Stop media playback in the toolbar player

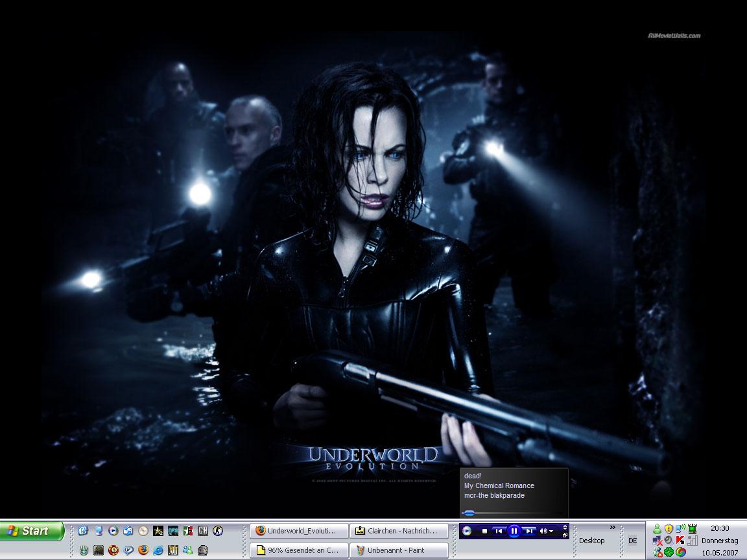point(484,531)
